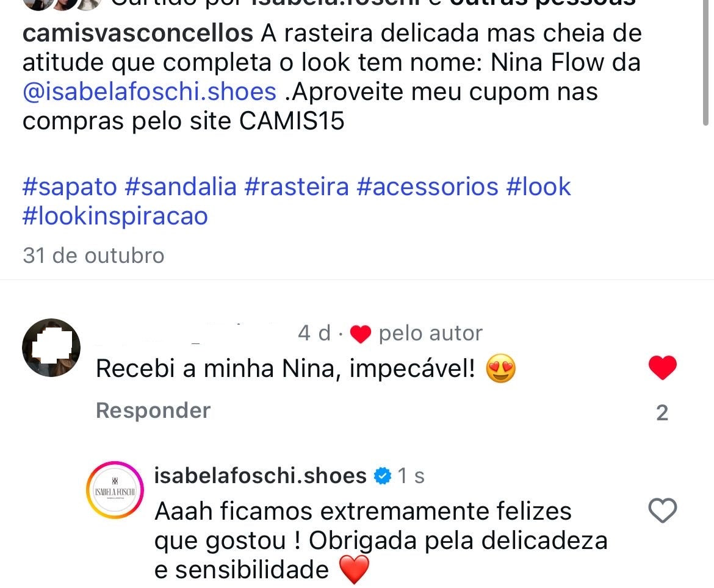Like the isabelafoschi.shoes reply with outline heart
Screen dimensions: 714x588
pyautogui.click(x=663, y=511)
